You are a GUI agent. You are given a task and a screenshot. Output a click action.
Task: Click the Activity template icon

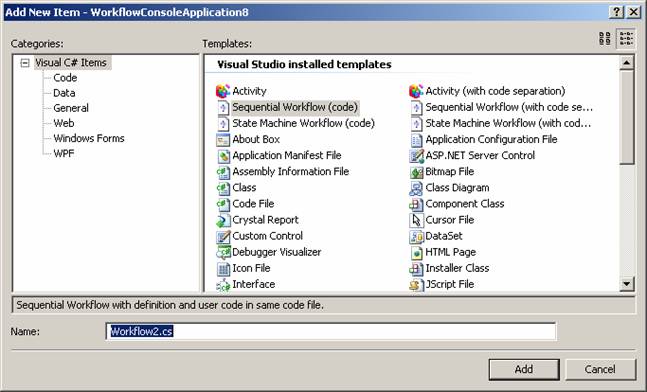coord(223,91)
